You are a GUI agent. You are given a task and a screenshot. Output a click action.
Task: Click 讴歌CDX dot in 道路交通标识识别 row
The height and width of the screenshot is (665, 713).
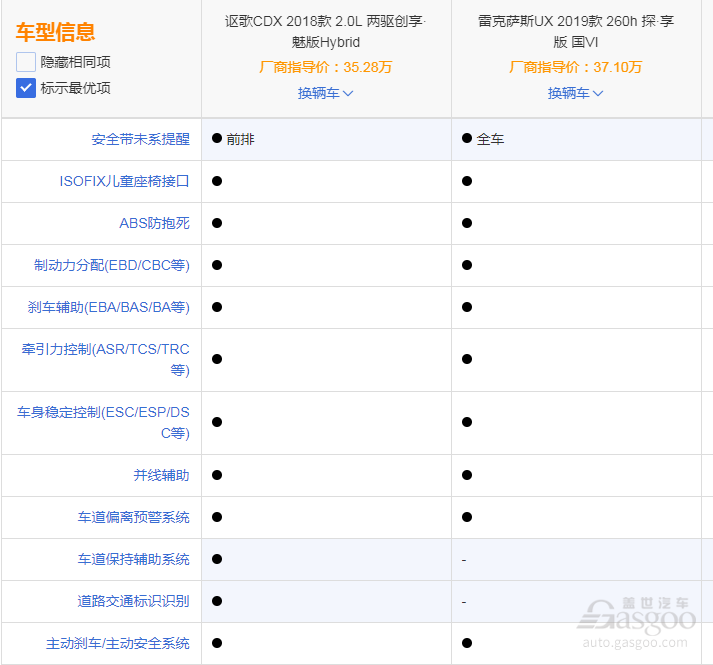point(217,601)
